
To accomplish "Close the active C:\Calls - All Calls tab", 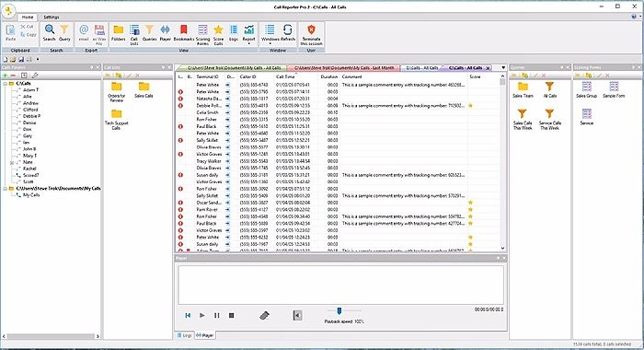I will tap(488, 68).
